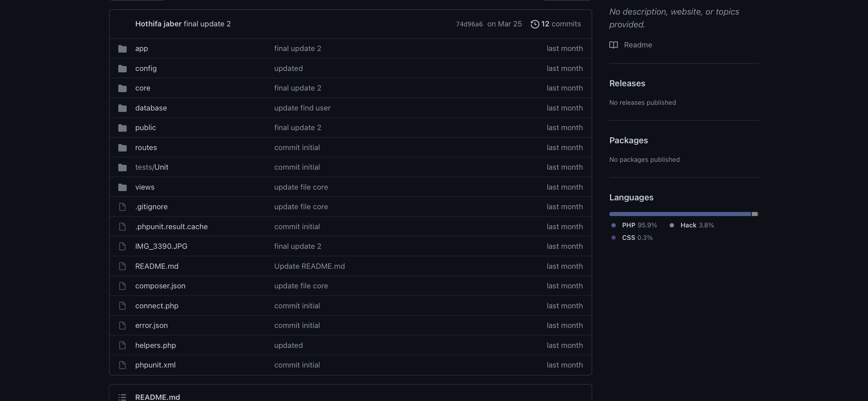Open commit hash 74d96a6
868x401 pixels.
(x=469, y=24)
